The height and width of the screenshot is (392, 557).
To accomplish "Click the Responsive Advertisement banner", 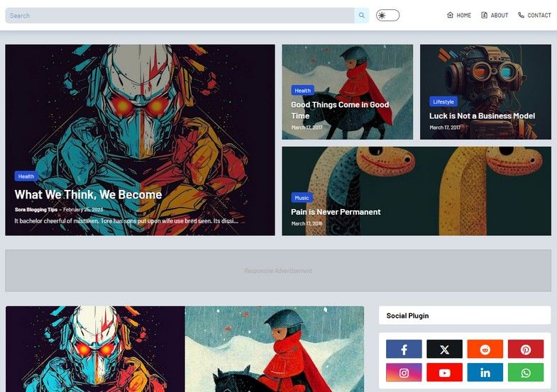I will point(278,271).
